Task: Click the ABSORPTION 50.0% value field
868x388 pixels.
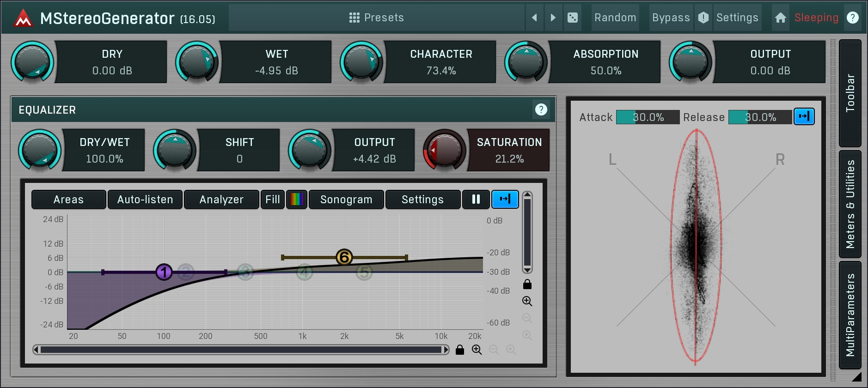Action: pos(605,62)
